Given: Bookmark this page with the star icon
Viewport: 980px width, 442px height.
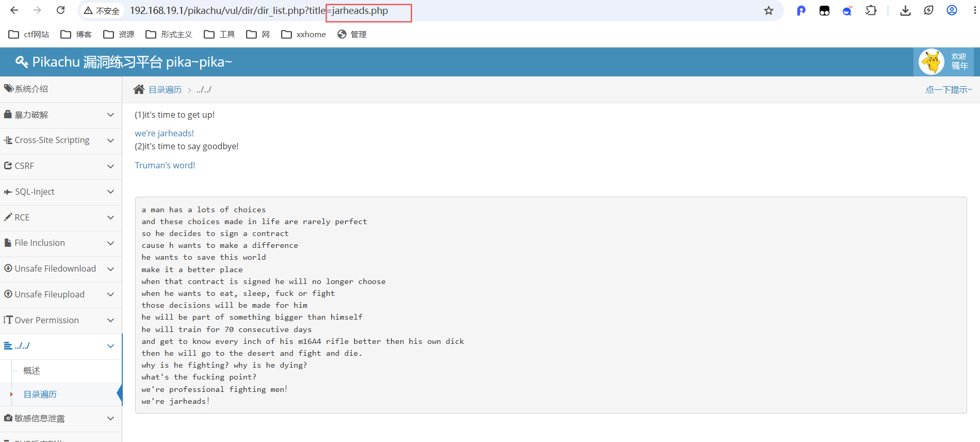Looking at the screenshot, I should [769, 11].
